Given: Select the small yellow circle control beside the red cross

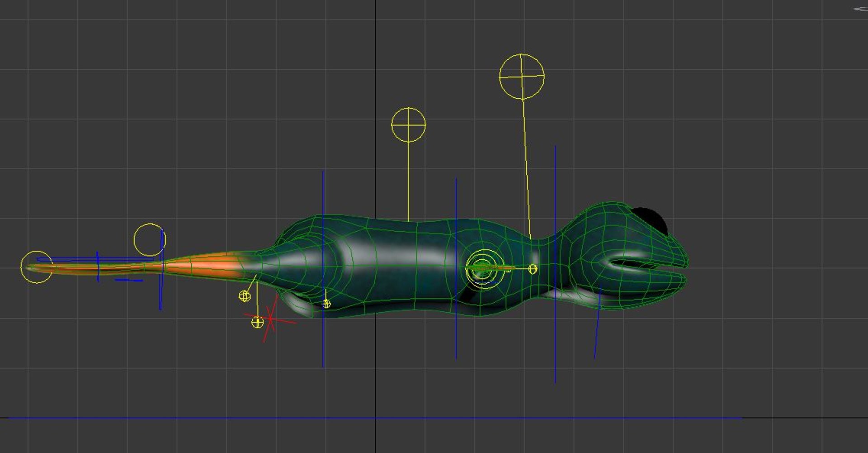Looking at the screenshot, I should [x=257, y=322].
